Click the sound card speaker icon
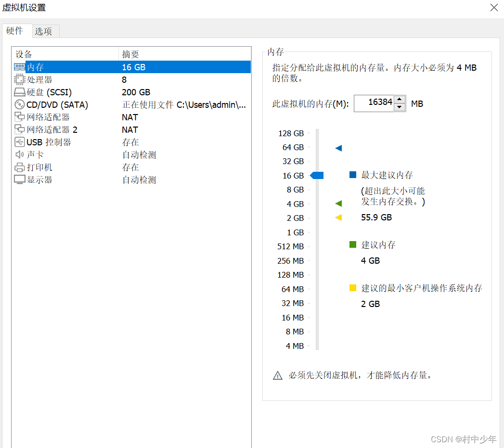504x448 pixels. tap(19, 154)
